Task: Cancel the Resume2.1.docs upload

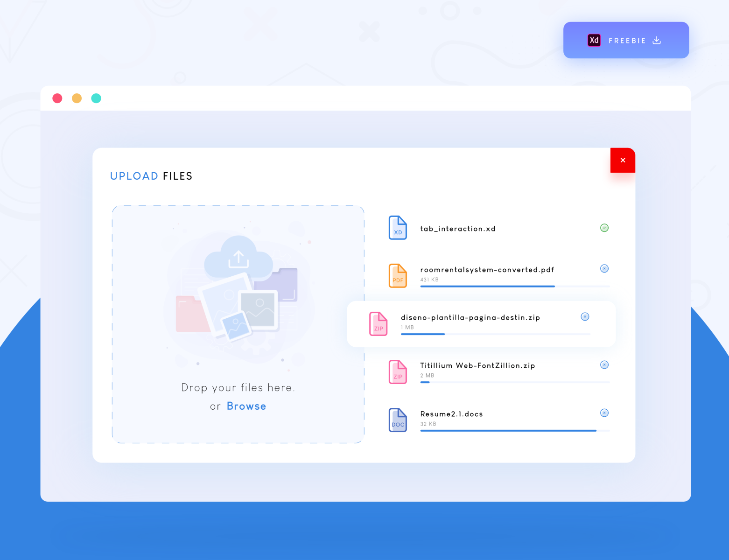Action: pos(604,413)
